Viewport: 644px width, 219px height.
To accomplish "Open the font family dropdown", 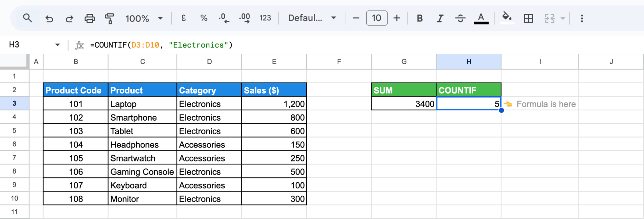I will coord(312,18).
